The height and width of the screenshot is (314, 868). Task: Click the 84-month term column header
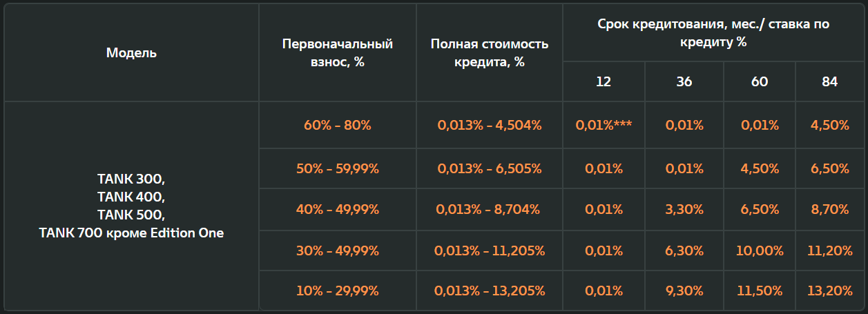(830, 81)
